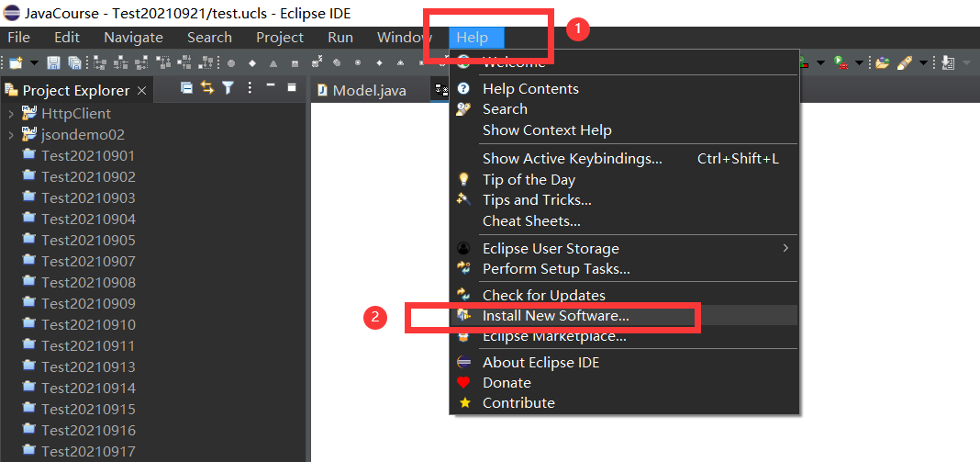Open the Project Explorer View Menu dots
The width and height of the screenshot is (980, 462).
pos(250,87)
